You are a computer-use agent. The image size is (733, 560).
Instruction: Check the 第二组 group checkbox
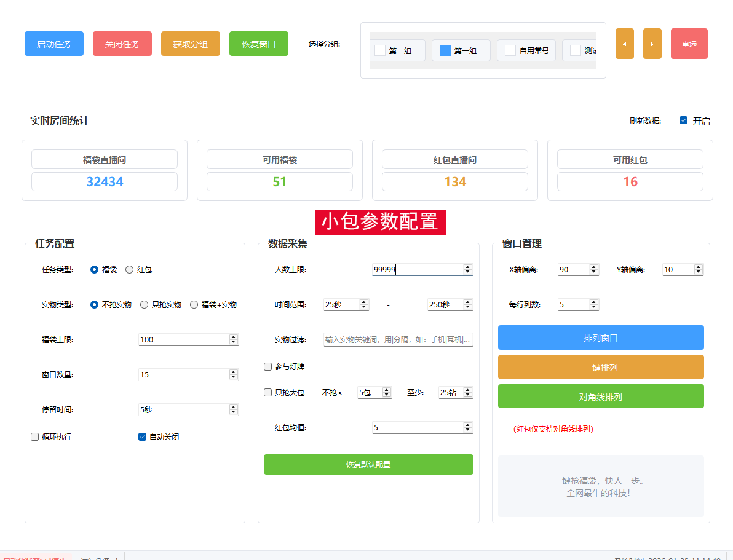380,50
